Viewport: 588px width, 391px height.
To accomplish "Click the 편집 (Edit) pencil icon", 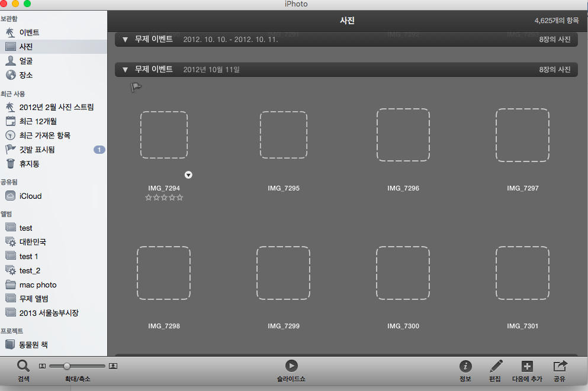I will [x=496, y=366].
